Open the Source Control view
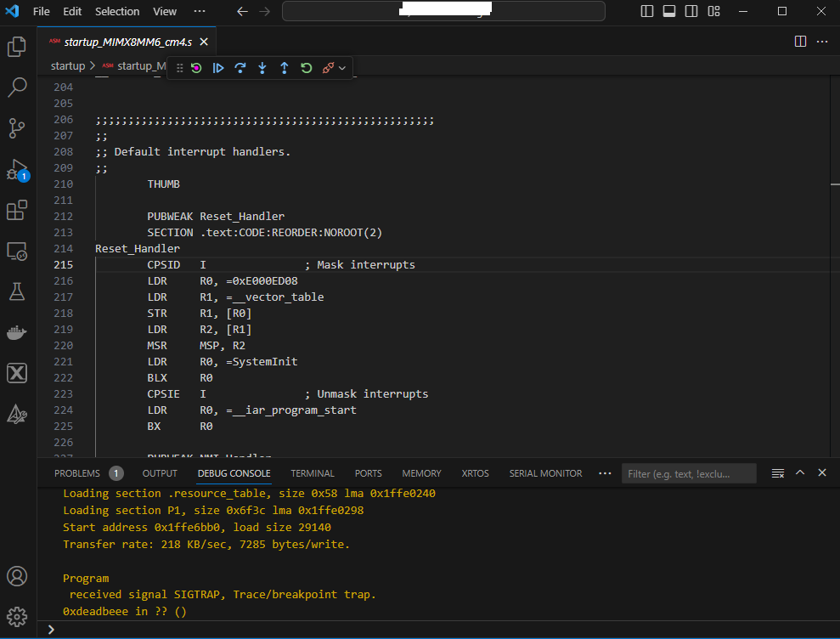 [17, 128]
